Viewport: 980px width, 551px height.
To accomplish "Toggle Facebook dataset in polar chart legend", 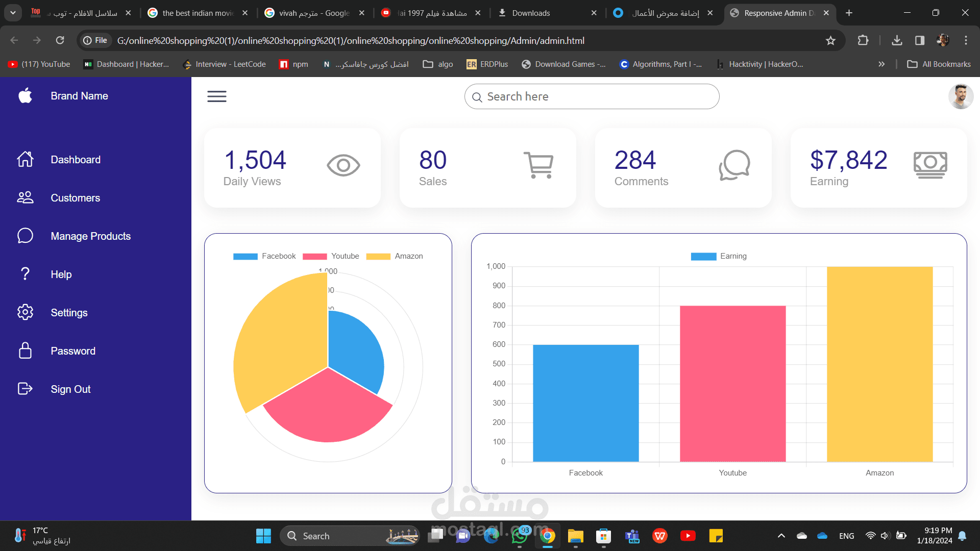I will tap(264, 256).
